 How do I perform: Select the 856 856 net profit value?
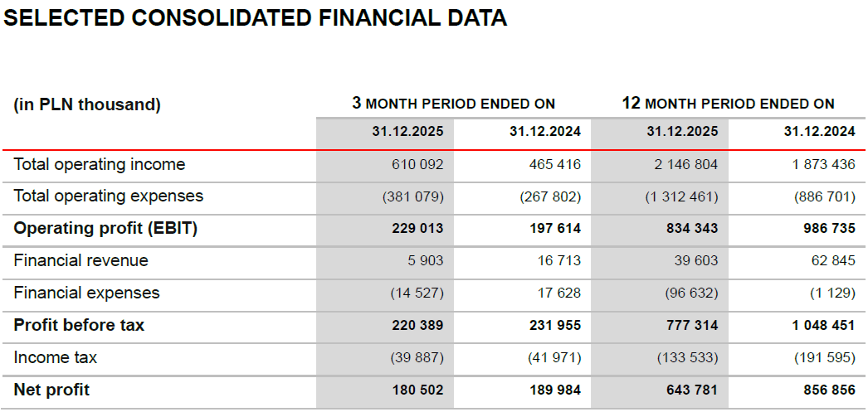828,390
